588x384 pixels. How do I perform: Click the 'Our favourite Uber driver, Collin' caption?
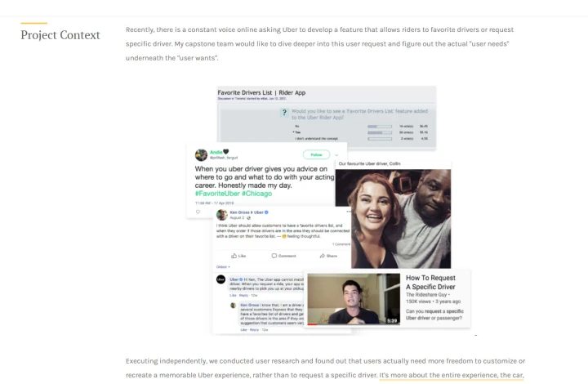tap(369, 164)
